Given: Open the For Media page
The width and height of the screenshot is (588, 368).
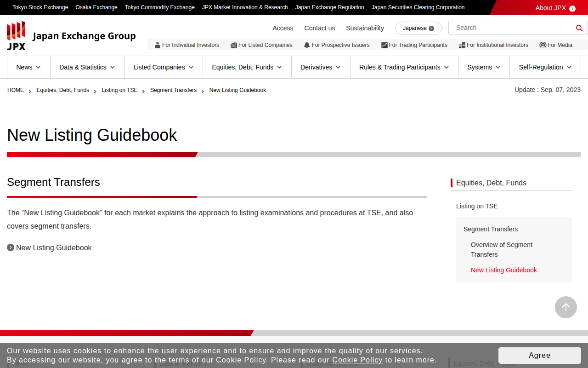Looking at the screenshot, I should point(556,45).
